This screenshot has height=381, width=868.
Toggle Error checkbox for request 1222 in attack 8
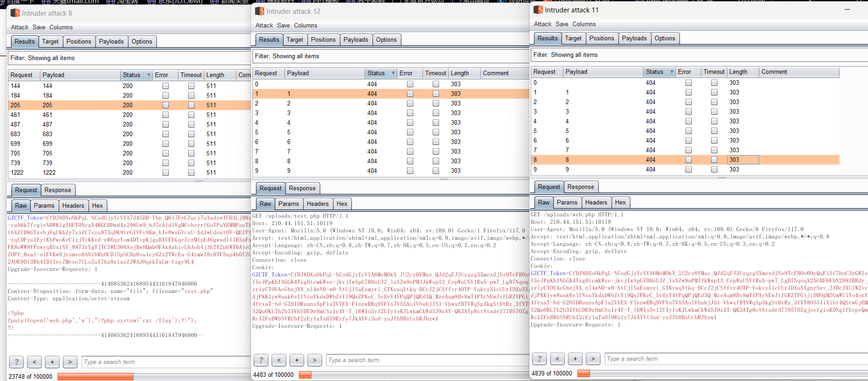click(x=166, y=172)
